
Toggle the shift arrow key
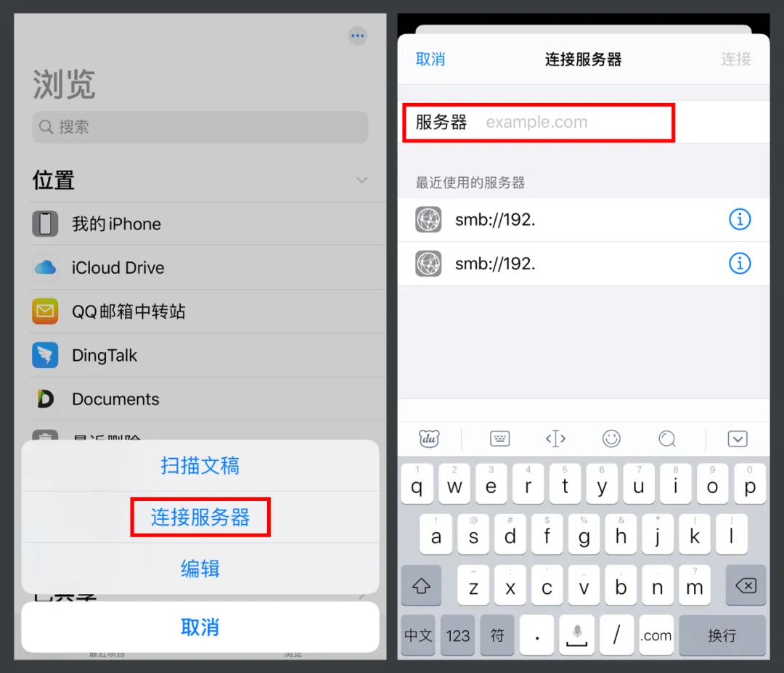(x=421, y=585)
